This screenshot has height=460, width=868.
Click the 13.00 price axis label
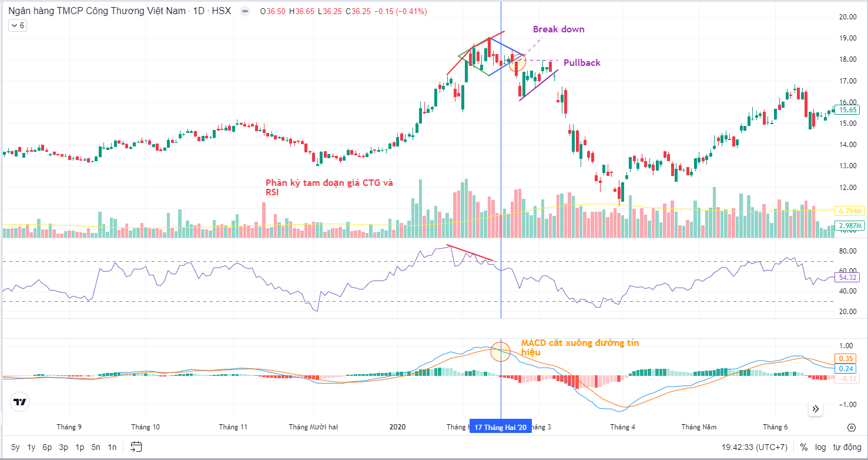(x=847, y=166)
